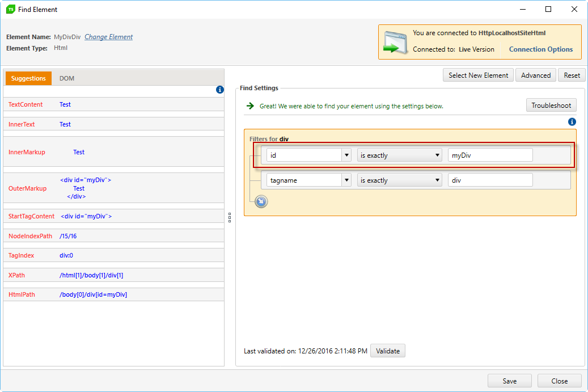Click the id attribute combo box text
Viewport: 588px width, 392px height.
[304, 155]
